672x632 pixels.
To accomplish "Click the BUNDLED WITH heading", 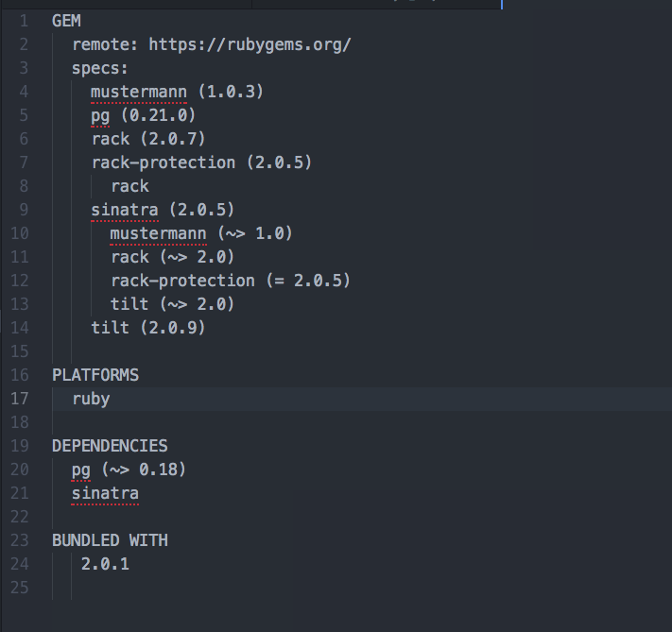I will coord(110,540).
